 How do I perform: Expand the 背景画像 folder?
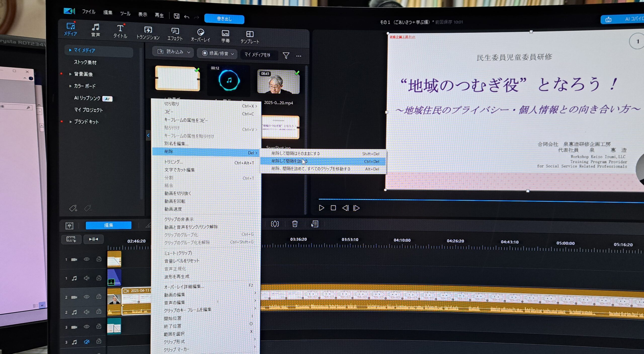pos(70,74)
